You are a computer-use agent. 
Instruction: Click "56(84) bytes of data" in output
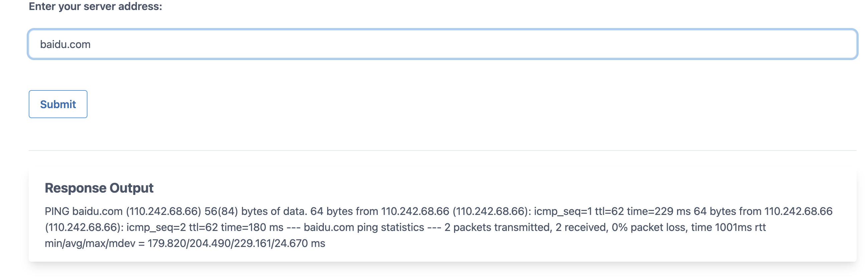[x=255, y=211]
